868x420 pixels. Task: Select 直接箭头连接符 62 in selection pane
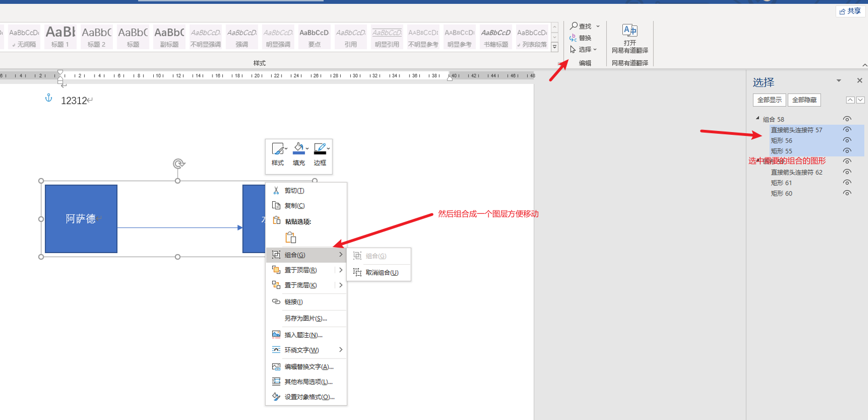pyautogui.click(x=797, y=172)
